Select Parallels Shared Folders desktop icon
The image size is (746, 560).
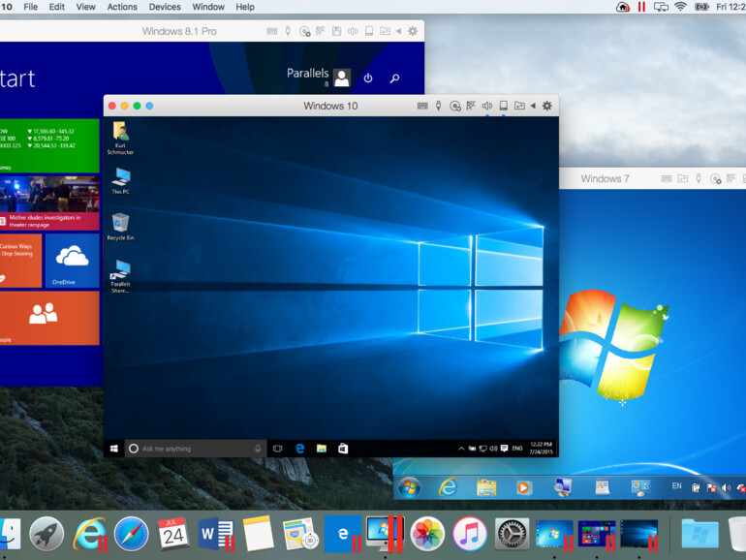coord(120,276)
